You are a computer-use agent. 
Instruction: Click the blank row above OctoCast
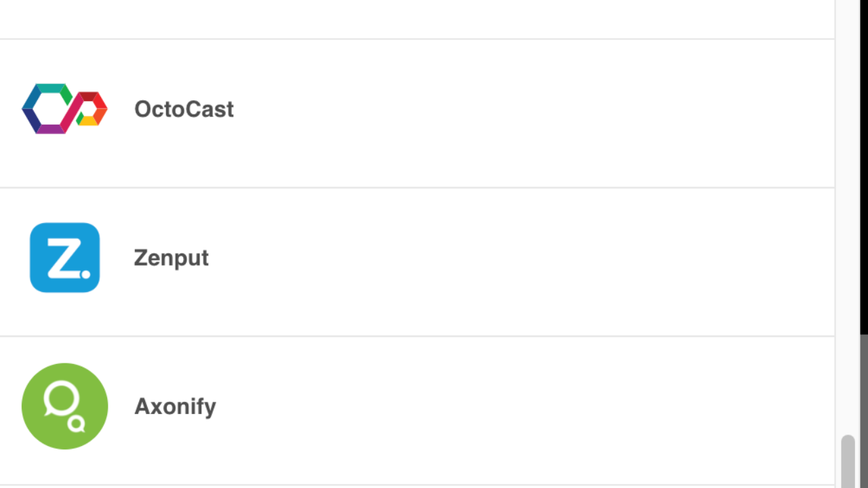pyautogui.click(x=417, y=19)
